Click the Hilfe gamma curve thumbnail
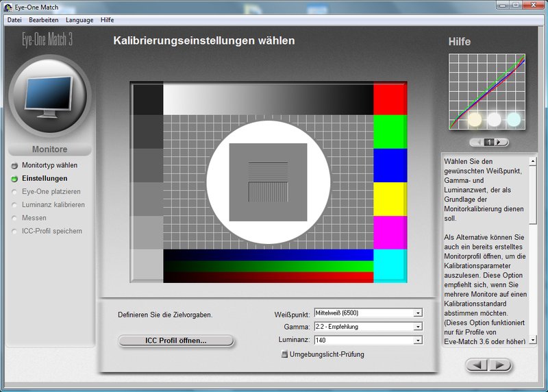 point(487,92)
